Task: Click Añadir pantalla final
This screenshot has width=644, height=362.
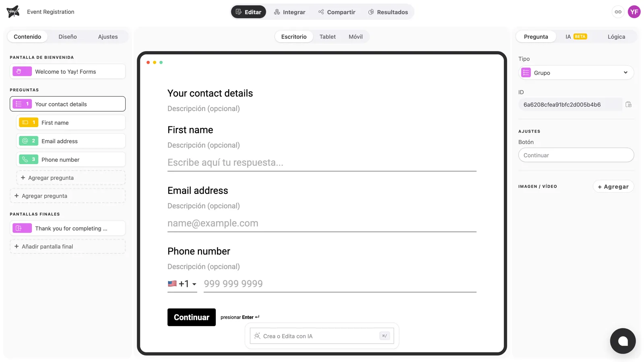Action: [68, 247]
